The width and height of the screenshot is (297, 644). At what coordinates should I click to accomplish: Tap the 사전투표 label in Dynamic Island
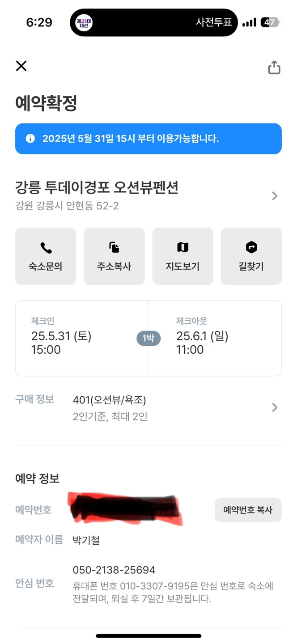[214, 22]
